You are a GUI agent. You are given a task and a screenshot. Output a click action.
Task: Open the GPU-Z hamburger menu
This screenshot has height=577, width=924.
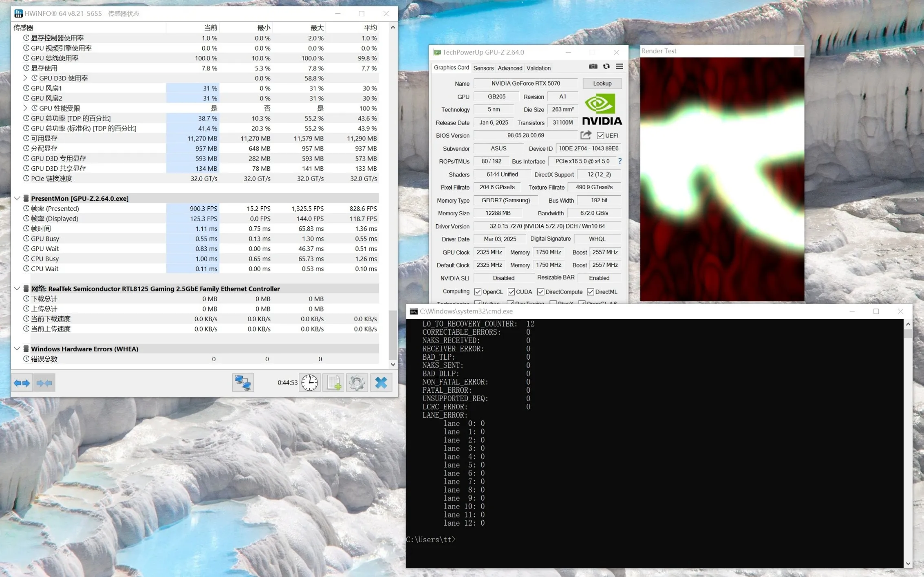pos(620,66)
